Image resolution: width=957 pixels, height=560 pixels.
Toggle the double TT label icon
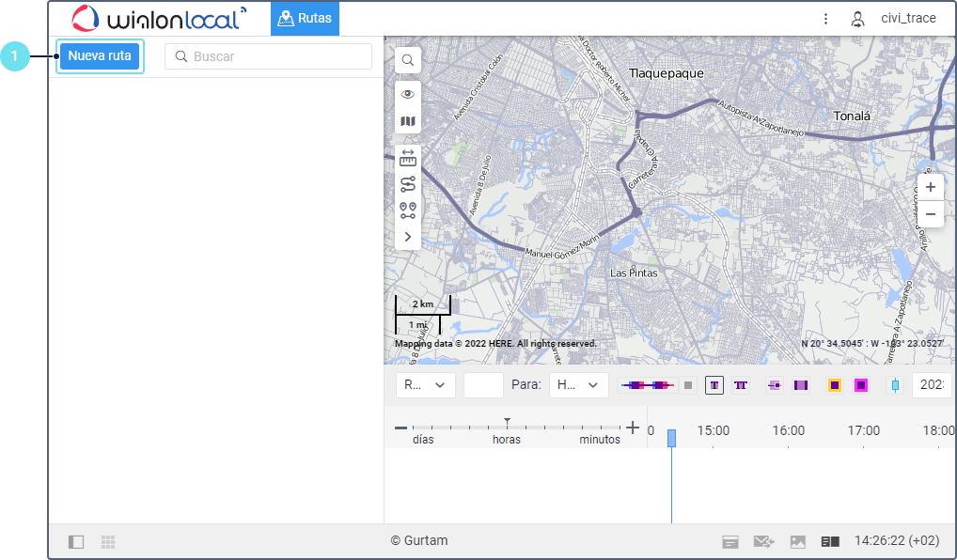741,385
